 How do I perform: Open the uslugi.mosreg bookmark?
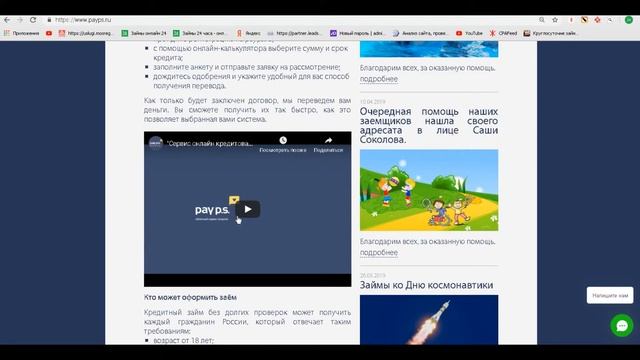[x=86, y=33]
